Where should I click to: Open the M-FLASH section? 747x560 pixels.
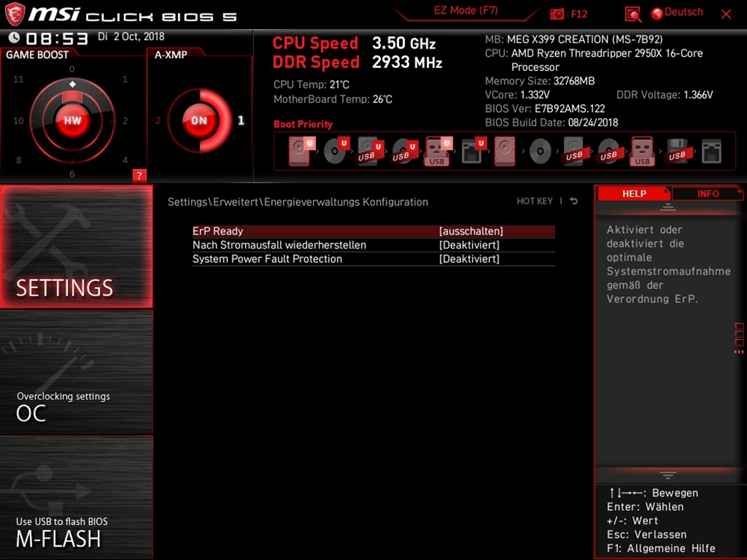coord(76,497)
